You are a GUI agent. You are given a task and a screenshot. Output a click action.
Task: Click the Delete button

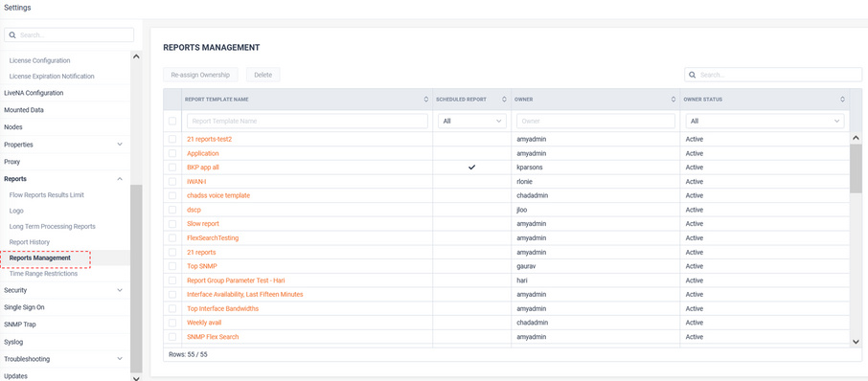[x=263, y=75]
